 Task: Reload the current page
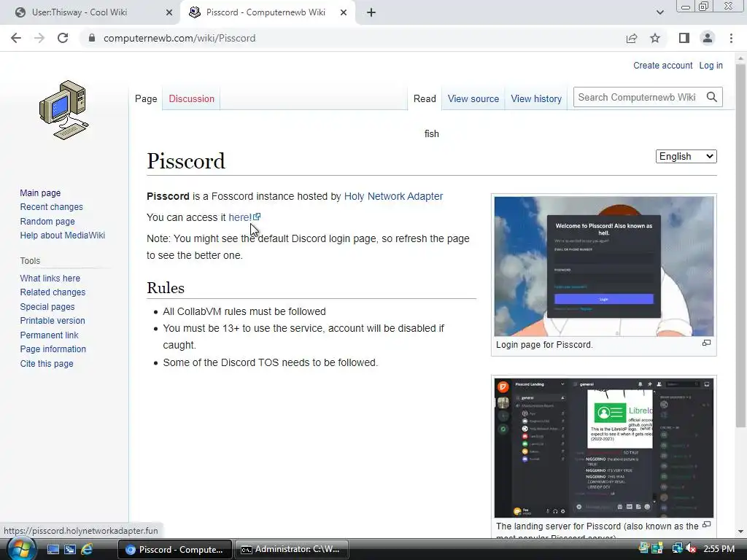click(x=63, y=38)
